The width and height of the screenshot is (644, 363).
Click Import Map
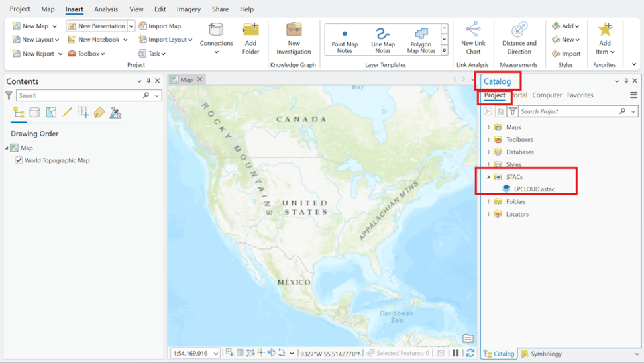coord(160,26)
